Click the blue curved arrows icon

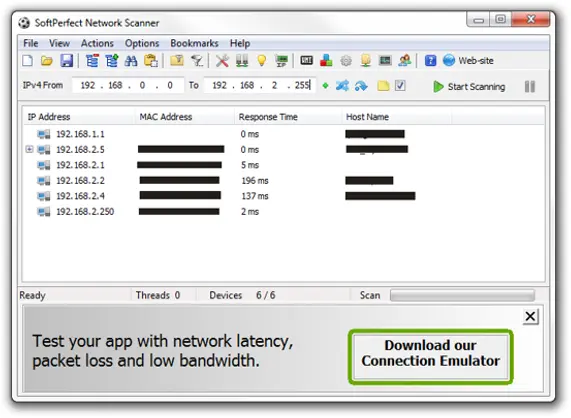click(x=361, y=86)
